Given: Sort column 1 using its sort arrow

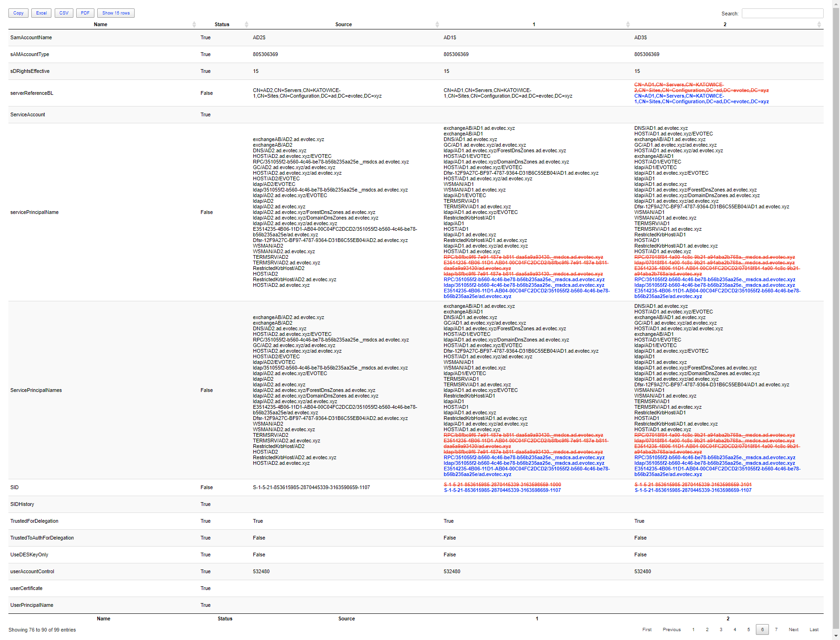Looking at the screenshot, I should [628, 24].
